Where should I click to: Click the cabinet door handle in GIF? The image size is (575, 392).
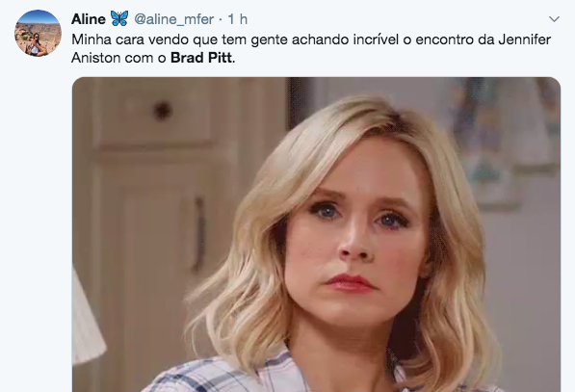199,235
